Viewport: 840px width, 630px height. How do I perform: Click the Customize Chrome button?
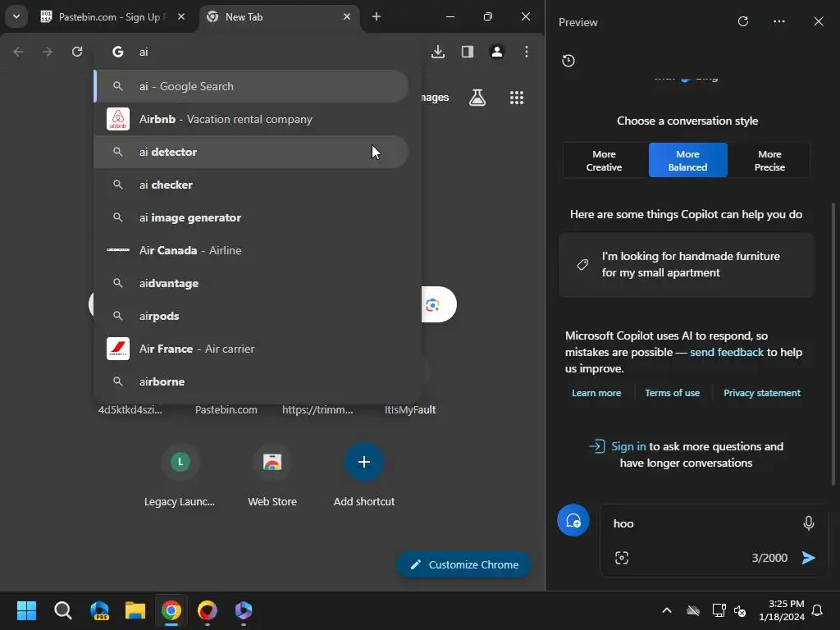pos(463,564)
